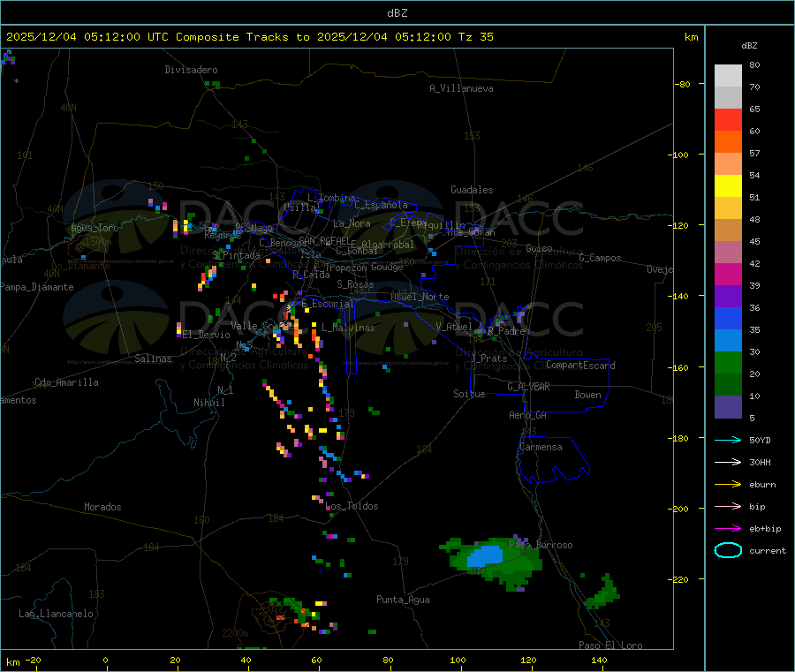Click the 'G_ALVEAR' map label
The height and width of the screenshot is (672, 795).
(528, 387)
